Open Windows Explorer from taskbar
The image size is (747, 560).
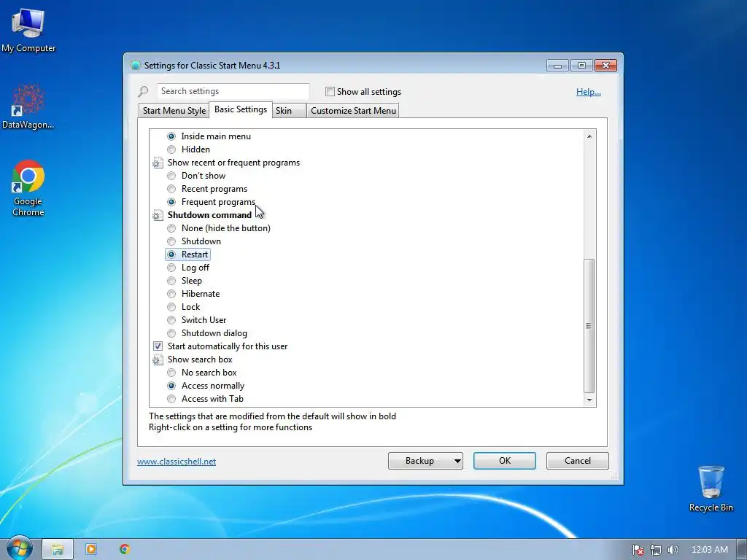tap(58, 549)
